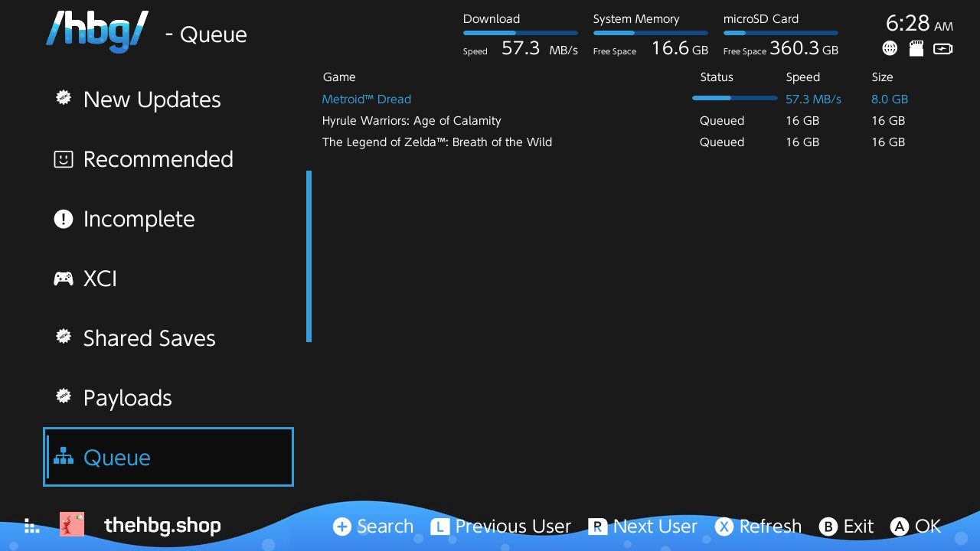This screenshot has height=551, width=980.
Task: Click the L button icon
Action: 440,527
